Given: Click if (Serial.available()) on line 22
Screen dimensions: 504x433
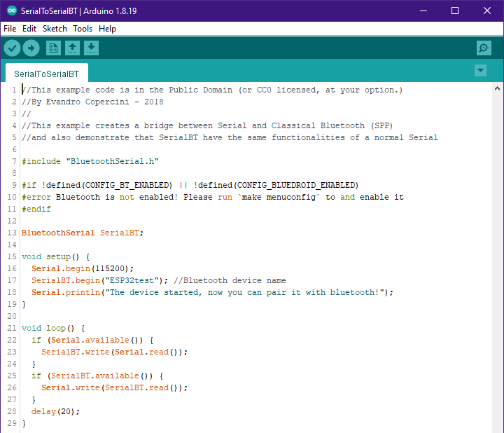Looking at the screenshot, I should click(x=92, y=340).
